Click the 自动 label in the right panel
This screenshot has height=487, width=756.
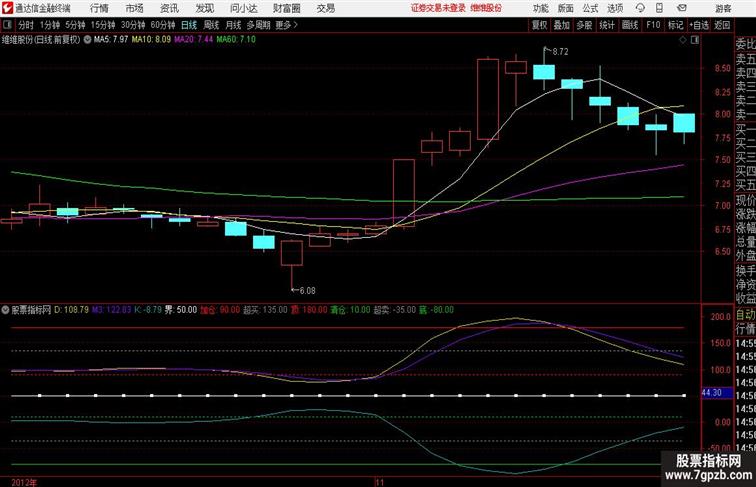(745, 315)
